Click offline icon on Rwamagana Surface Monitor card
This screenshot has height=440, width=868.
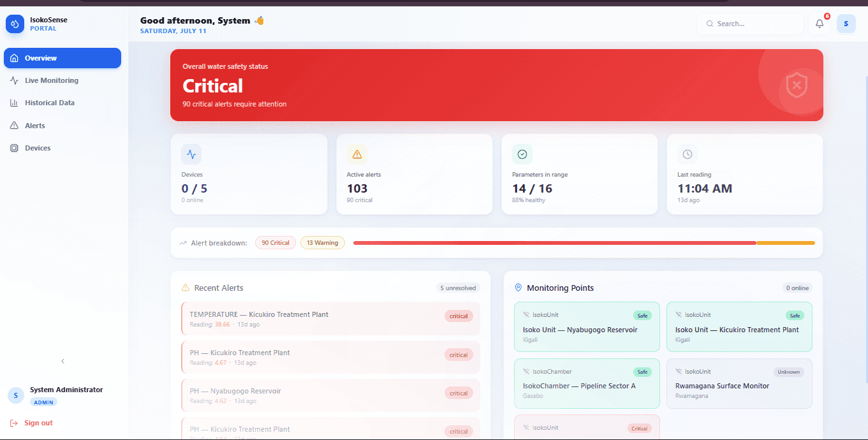pyautogui.click(x=679, y=371)
